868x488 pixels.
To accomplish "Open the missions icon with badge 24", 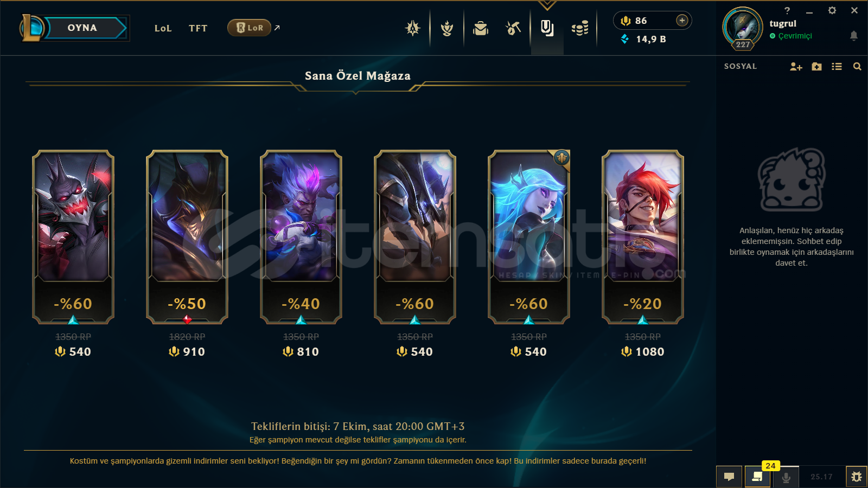I will pyautogui.click(x=757, y=477).
